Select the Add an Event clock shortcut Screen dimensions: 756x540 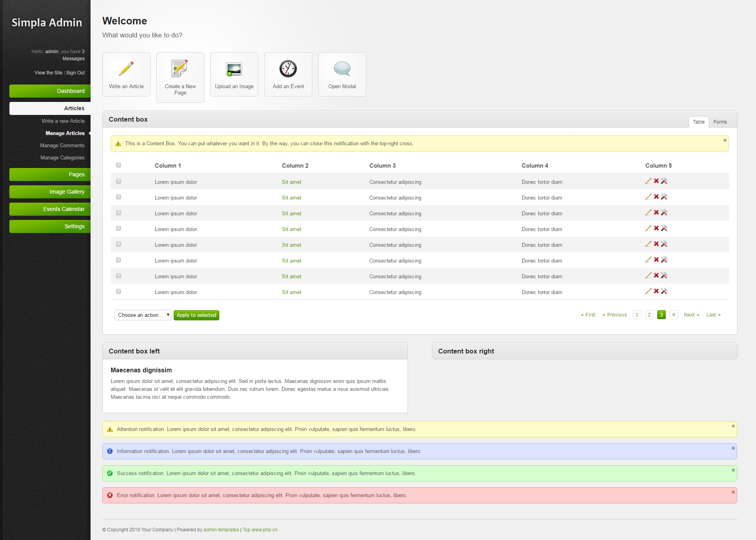pyautogui.click(x=288, y=74)
